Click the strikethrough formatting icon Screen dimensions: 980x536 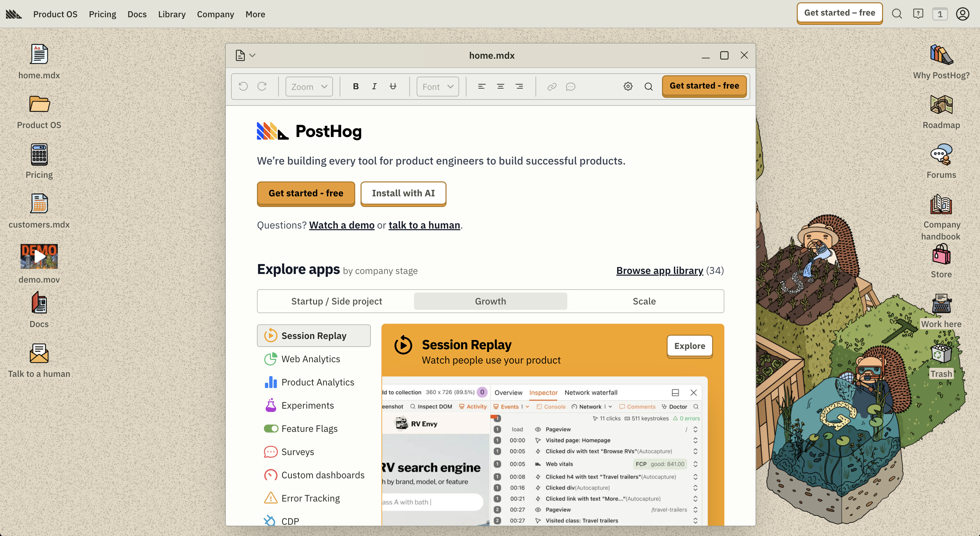pos(393,87)
